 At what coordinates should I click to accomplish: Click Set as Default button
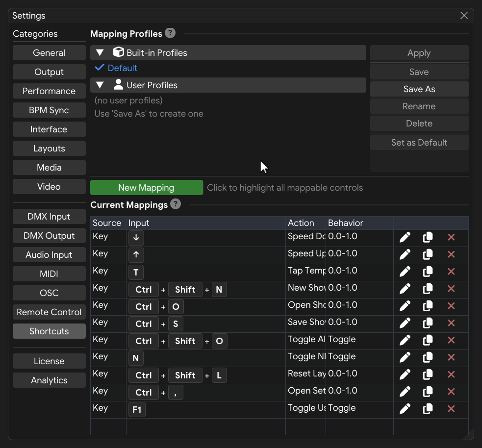coord(419,143)
